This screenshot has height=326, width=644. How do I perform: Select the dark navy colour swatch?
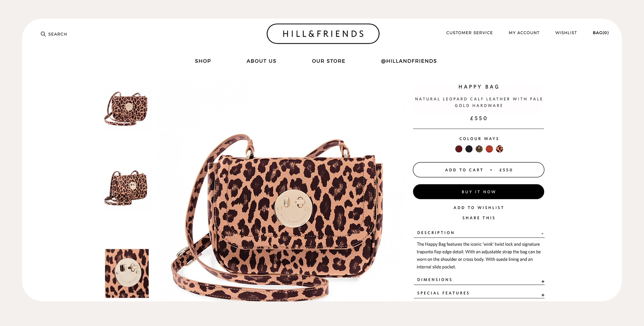click(x=469, y=149)
